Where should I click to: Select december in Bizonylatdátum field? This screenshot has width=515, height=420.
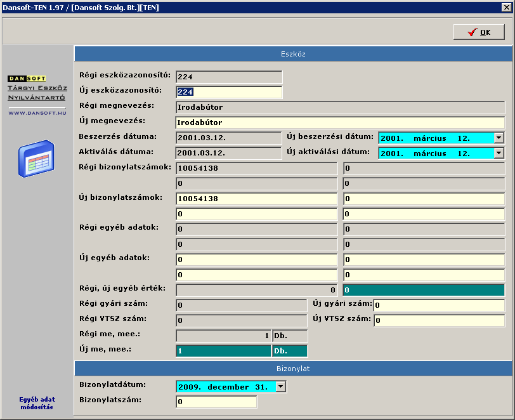(228, 387)
